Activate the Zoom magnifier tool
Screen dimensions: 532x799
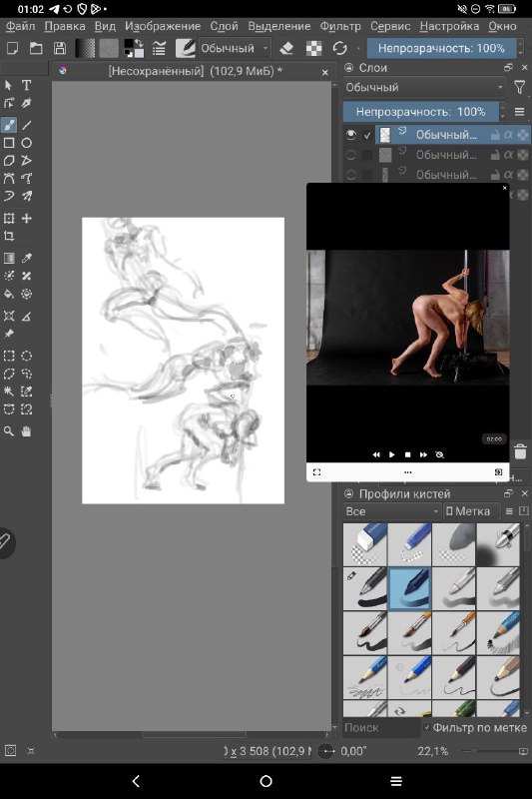9,431
